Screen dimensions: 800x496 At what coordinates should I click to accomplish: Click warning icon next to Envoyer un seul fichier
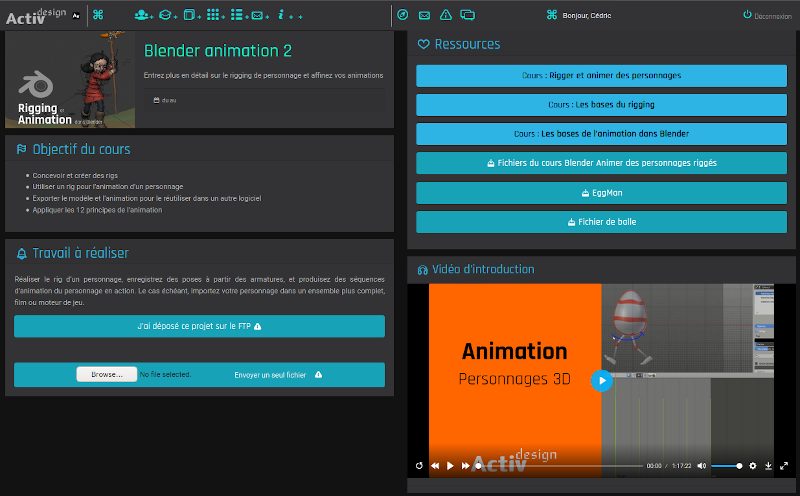click(318, 375)
